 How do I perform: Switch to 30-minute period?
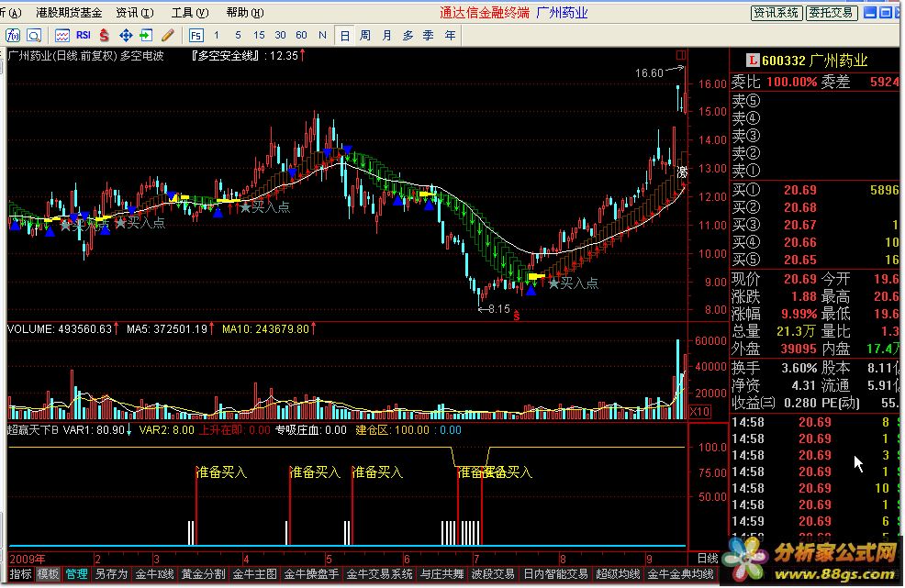tap(281, 36)
